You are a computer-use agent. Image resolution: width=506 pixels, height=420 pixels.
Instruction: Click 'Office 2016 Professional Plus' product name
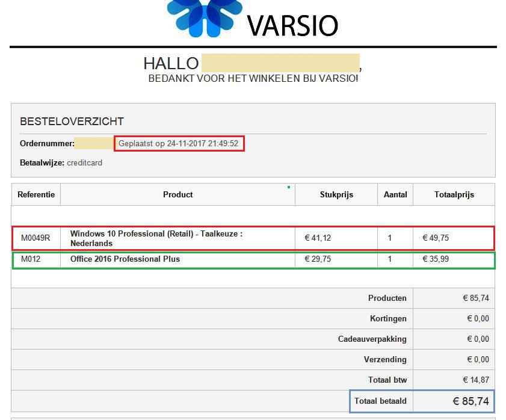point(125,259)
